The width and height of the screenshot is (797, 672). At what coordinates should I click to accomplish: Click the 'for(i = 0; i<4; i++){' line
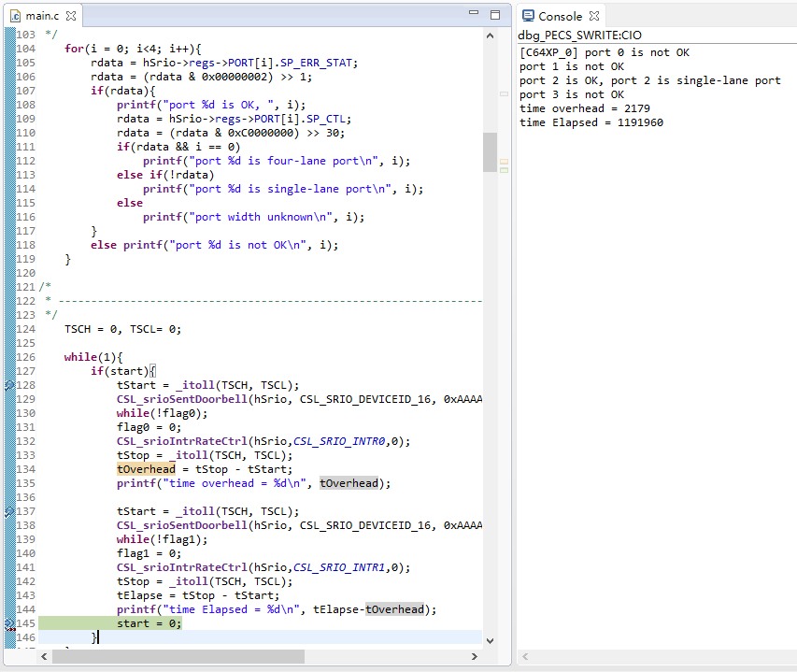click(133, 49)
